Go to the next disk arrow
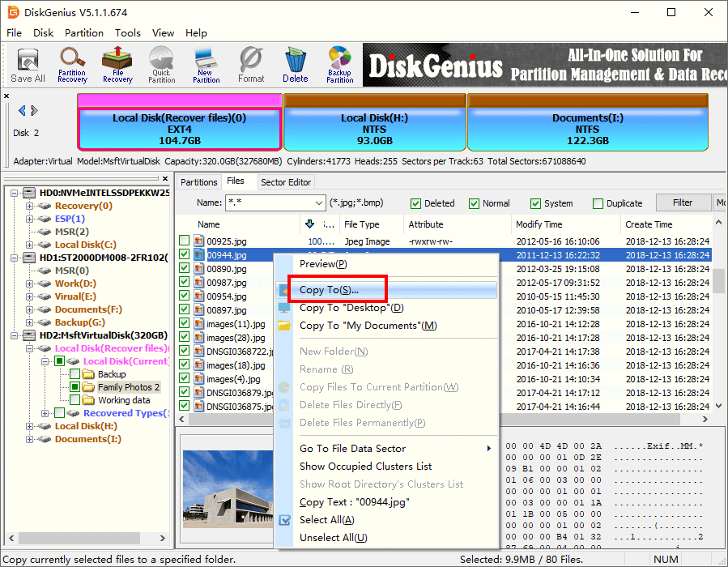 [x=35, y=111]
